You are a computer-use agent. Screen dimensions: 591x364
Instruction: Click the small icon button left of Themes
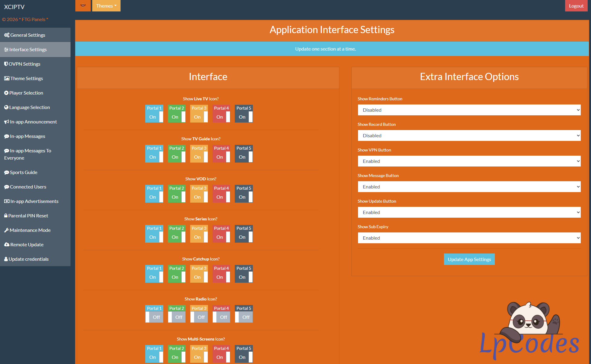coord(83,6)
